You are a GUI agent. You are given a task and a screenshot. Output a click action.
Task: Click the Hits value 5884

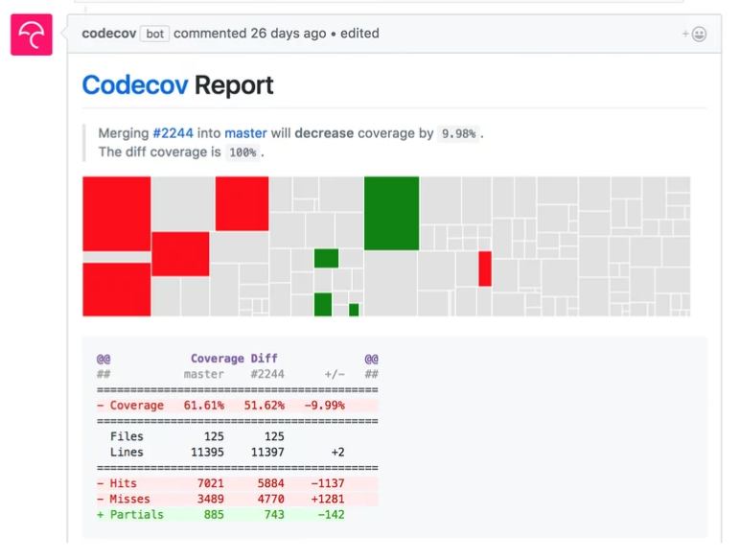click(x=271, y=483)
